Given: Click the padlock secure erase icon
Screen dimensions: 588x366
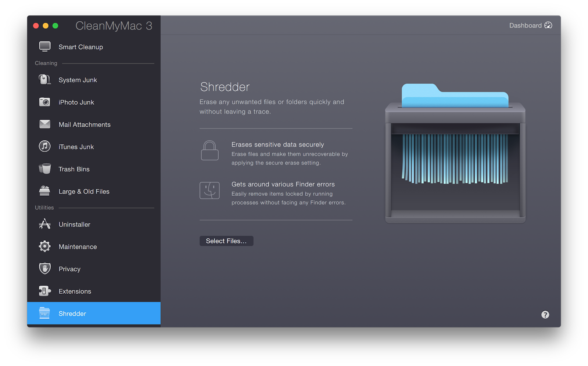Looking at the screenshot, I should pyautogui.click(x=210, y=151).
